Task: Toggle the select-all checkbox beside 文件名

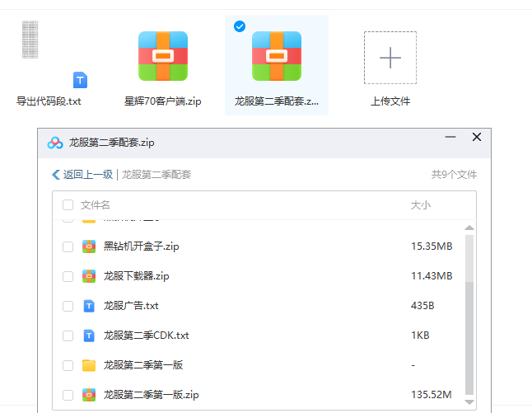Action: click(x=68, y=205)
